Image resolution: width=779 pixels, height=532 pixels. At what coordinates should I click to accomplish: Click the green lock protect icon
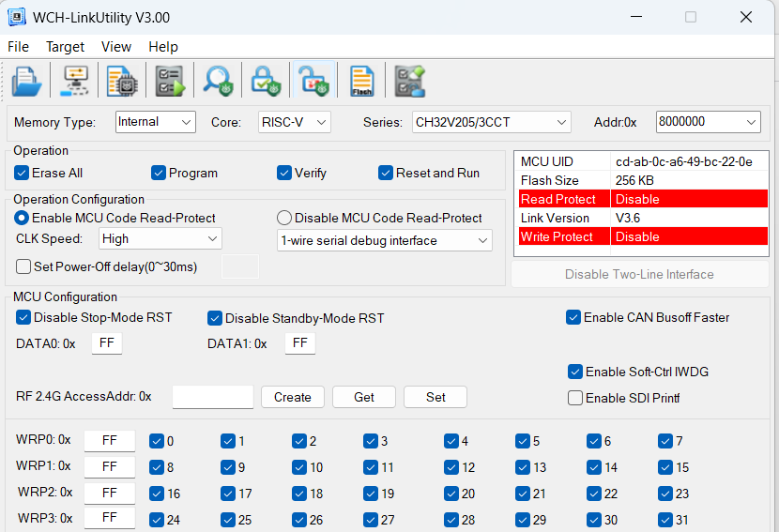tap(266, 81)
